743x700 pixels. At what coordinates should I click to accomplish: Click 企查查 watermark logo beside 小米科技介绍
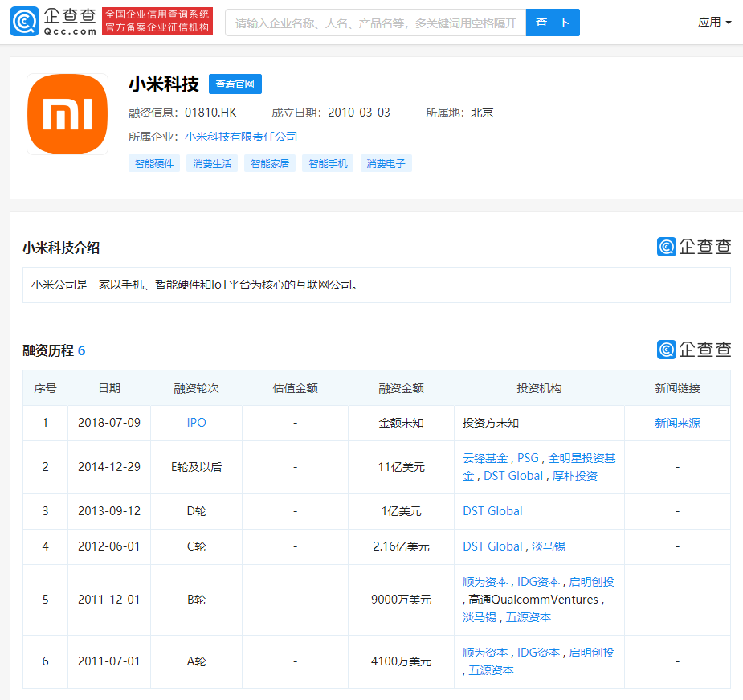coord(694,247)
